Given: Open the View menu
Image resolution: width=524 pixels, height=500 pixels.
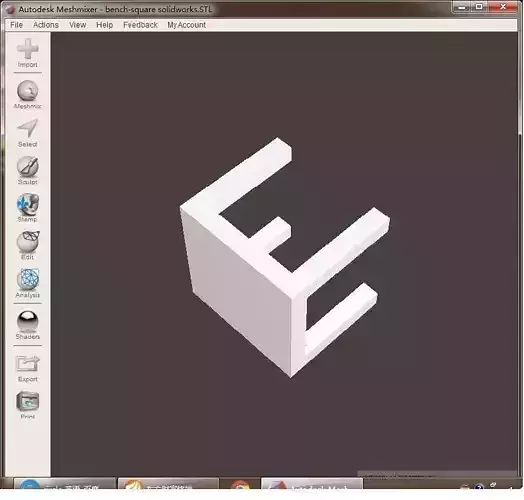Looking at the screenshot, I should (78, 25).
